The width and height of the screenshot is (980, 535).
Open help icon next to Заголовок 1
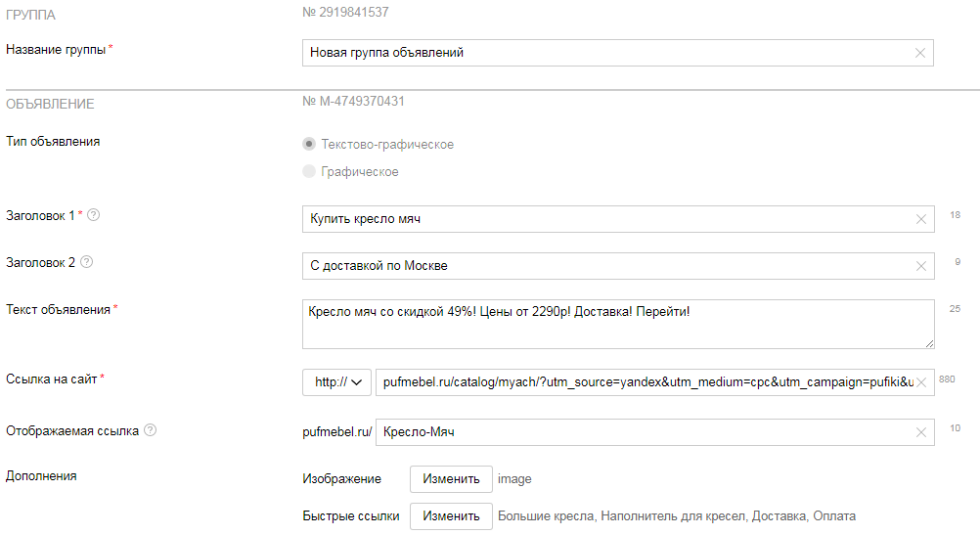coord(93,215)
